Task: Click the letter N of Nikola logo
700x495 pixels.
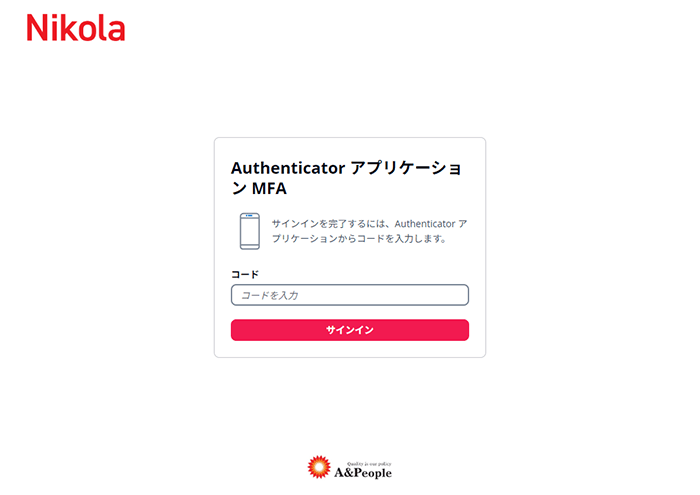Action: 37,28
